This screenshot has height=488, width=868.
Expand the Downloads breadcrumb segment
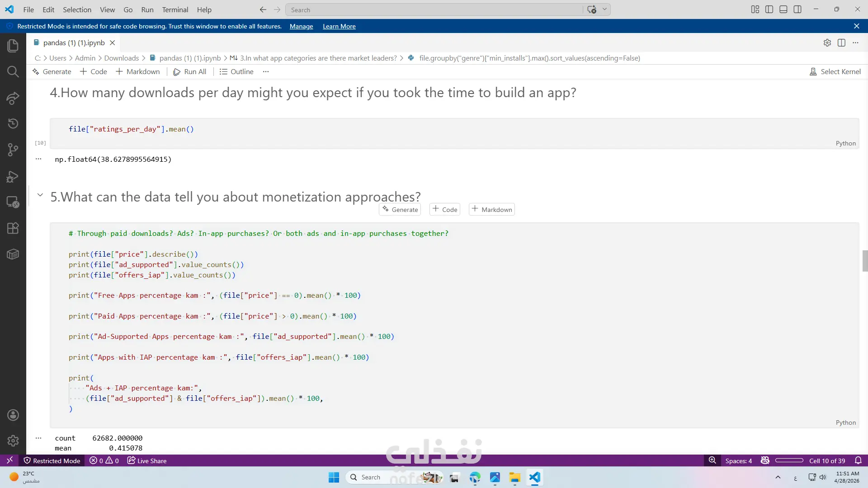pyautogui.click(x=122, y=58)
